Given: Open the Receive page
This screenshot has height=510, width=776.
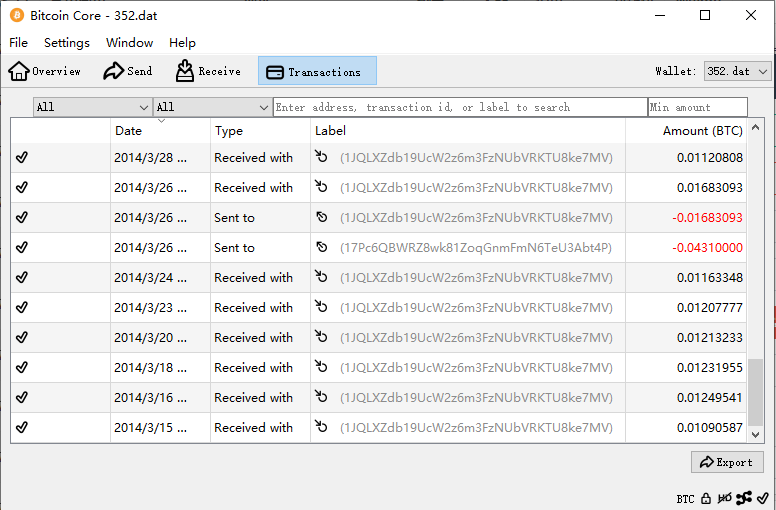Looking at the screenshot, I should click(x=208, y=71).
